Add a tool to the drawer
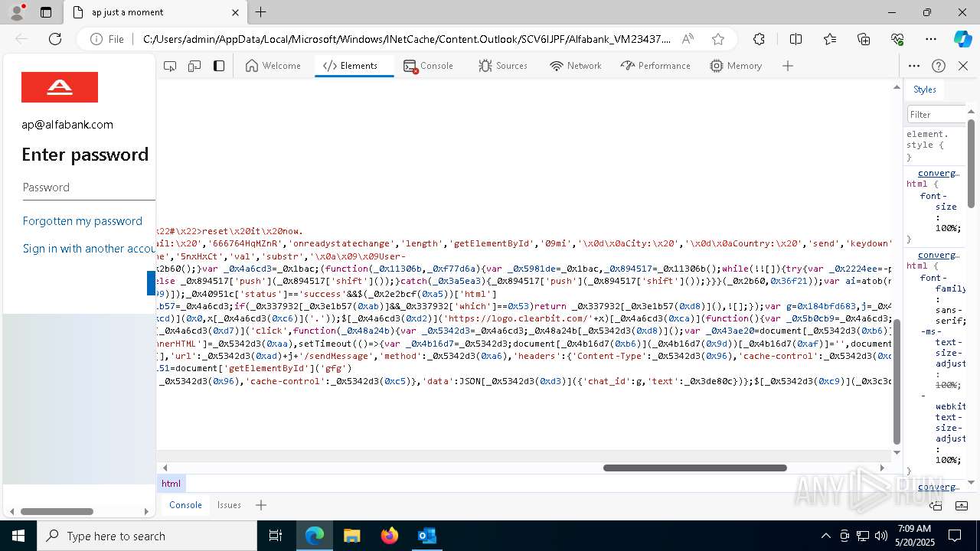The image size is (980, 551). [x=261, y=505]
